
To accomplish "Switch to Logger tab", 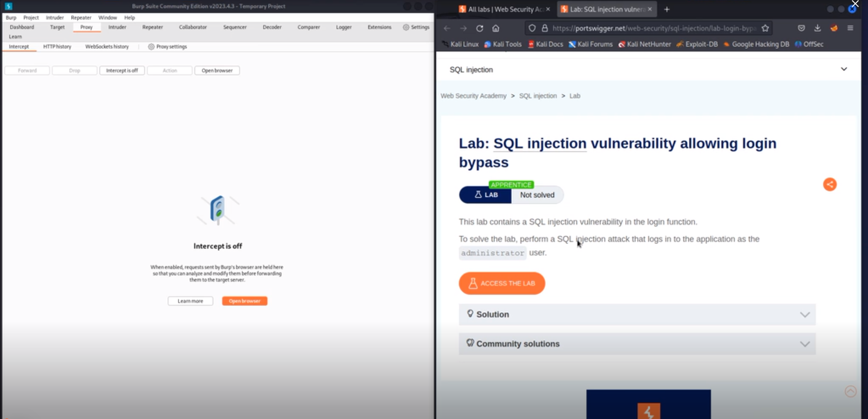I will pos(343,27).
